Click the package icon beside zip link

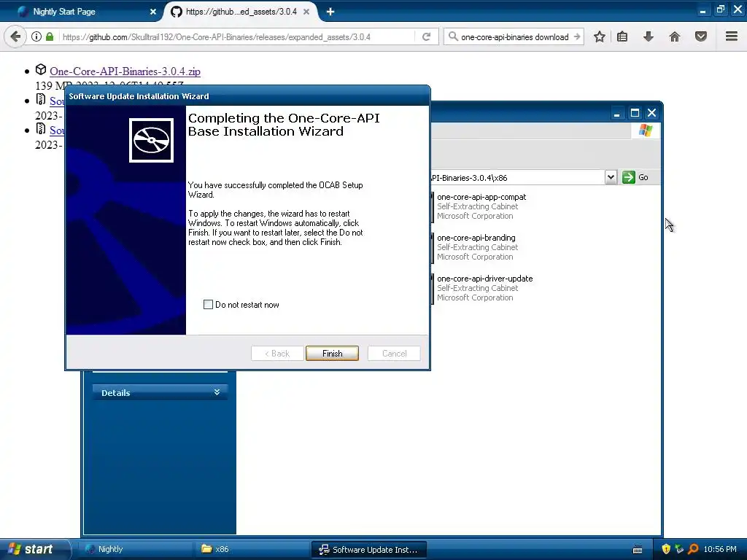41,70
